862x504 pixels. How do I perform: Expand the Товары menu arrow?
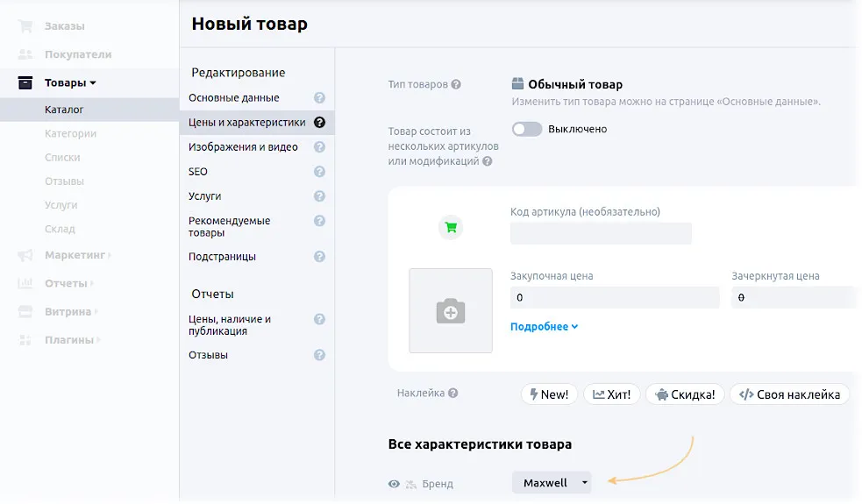[93, 83]
